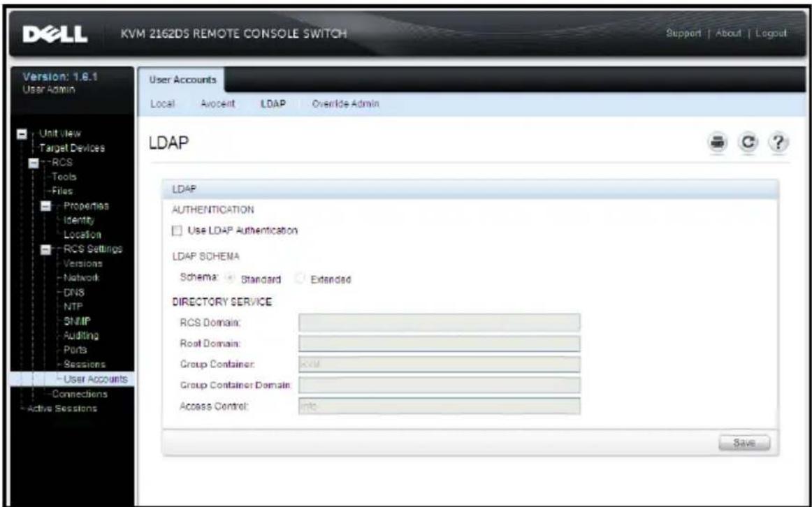Open Sessions in the tree
Viewport: 812px width, 507px height.
pyautogui.click(x=85, y=365)
